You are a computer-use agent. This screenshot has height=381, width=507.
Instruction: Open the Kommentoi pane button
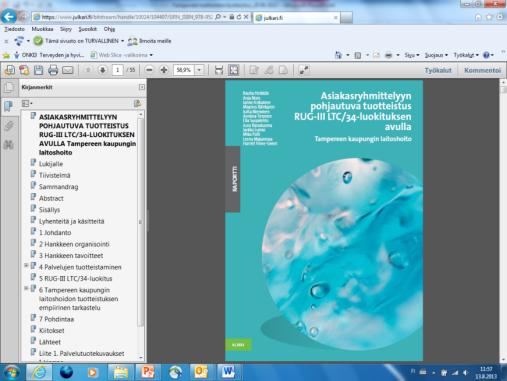(x=482, y=70)
